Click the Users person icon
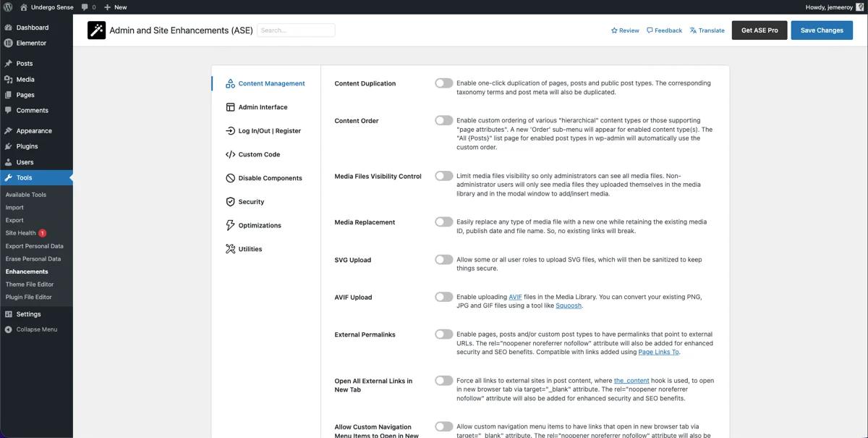The height and width of the screenshot is (438, 868). tap(8, 162)
